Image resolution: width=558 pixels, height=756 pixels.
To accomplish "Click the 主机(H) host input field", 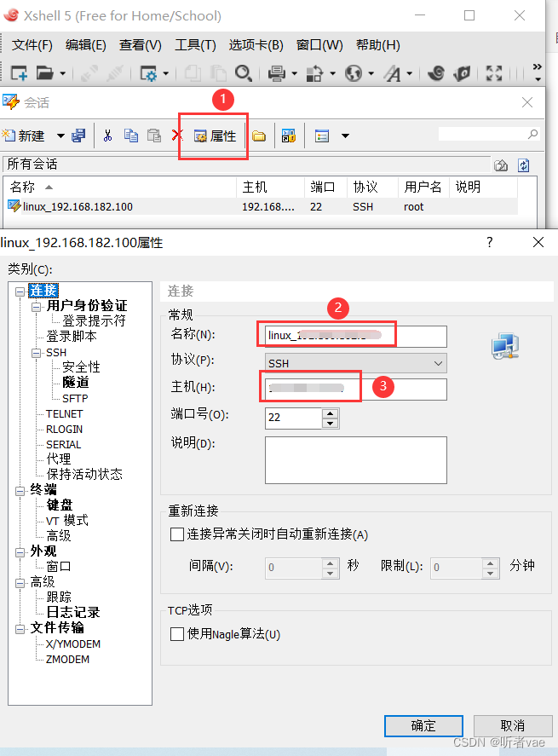I will pos(355,389).
